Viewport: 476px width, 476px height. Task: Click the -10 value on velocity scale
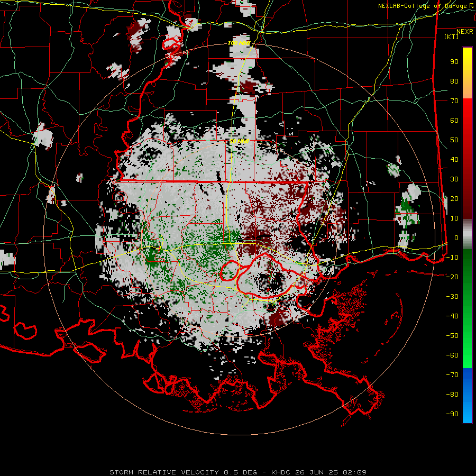452,258
